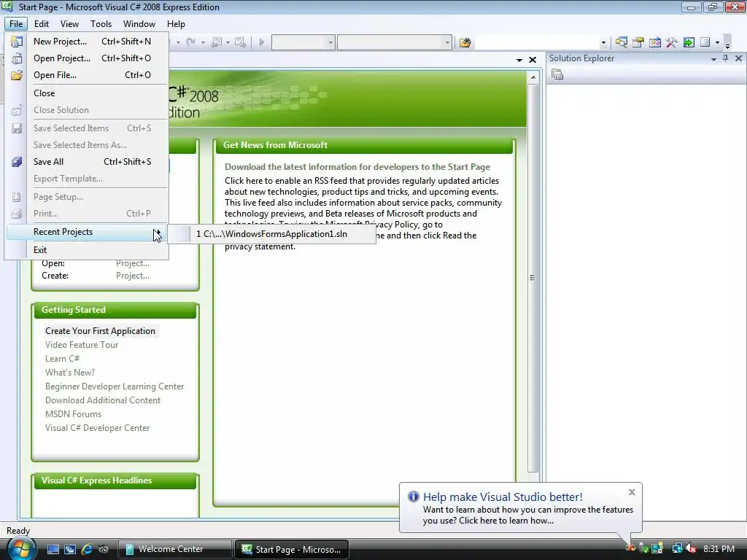The image size is (747, 560).
Task: Select Save All in the File menu
Action: click(88, 162)
